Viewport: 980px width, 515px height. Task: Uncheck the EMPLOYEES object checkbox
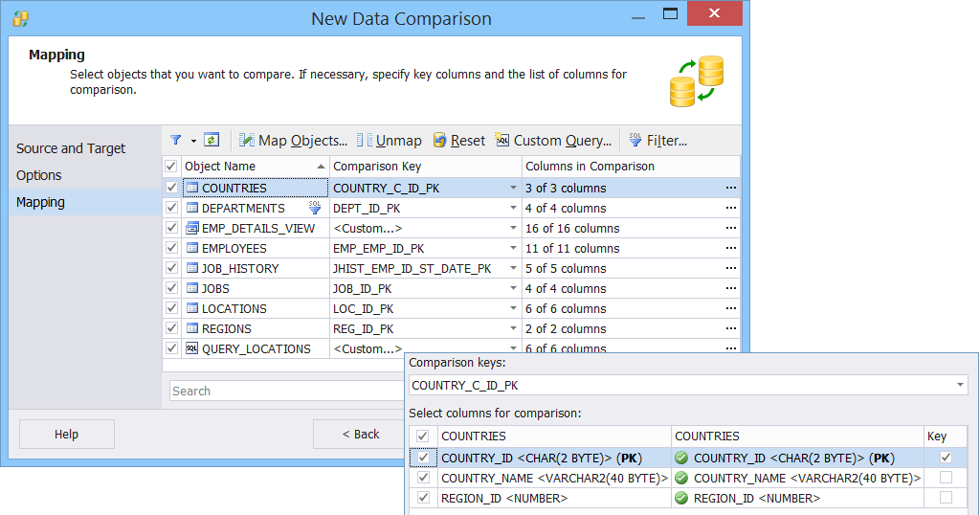[x=171, y=249]
